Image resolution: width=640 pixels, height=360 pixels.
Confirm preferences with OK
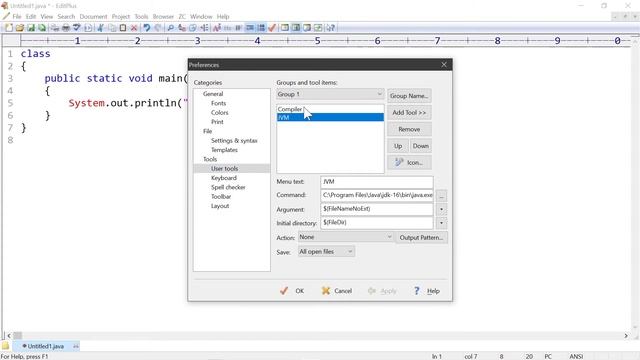coord(292,291)
